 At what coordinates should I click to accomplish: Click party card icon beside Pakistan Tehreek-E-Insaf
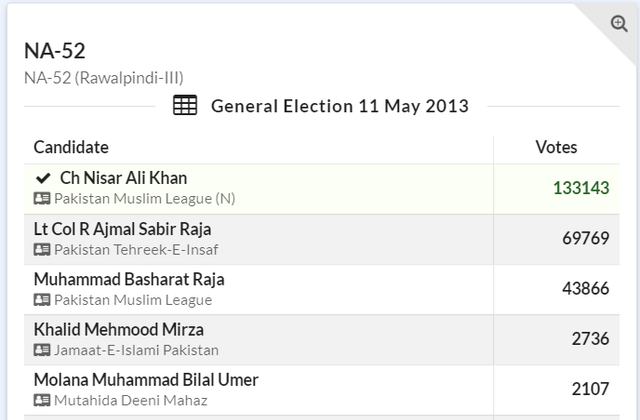pos(42,249)
